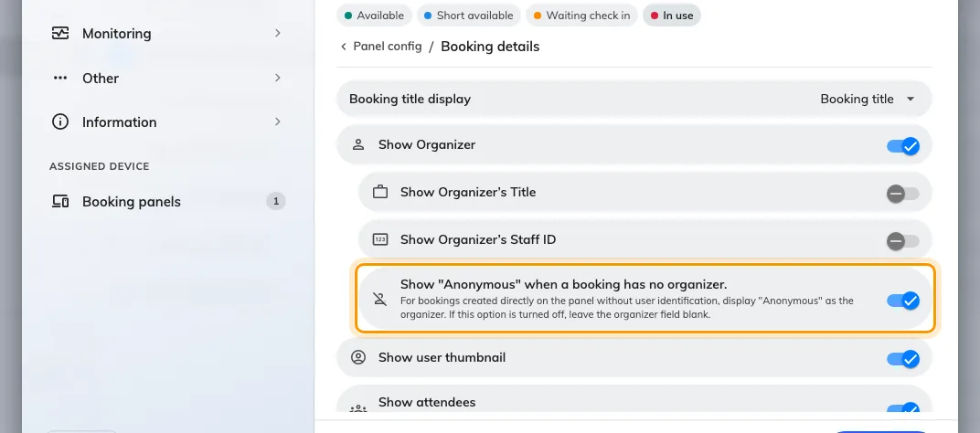980x433 pixels.
Task: Click the Assigned Device section heading
Action: 100,166
